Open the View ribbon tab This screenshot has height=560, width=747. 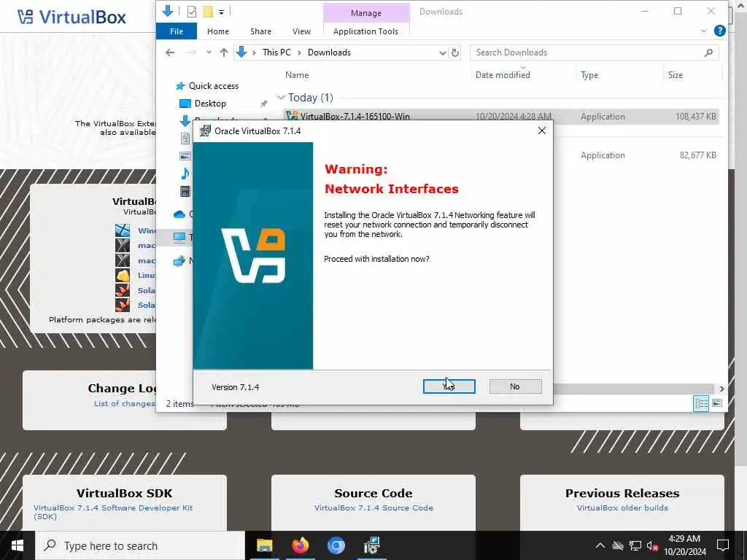point(301,31)
